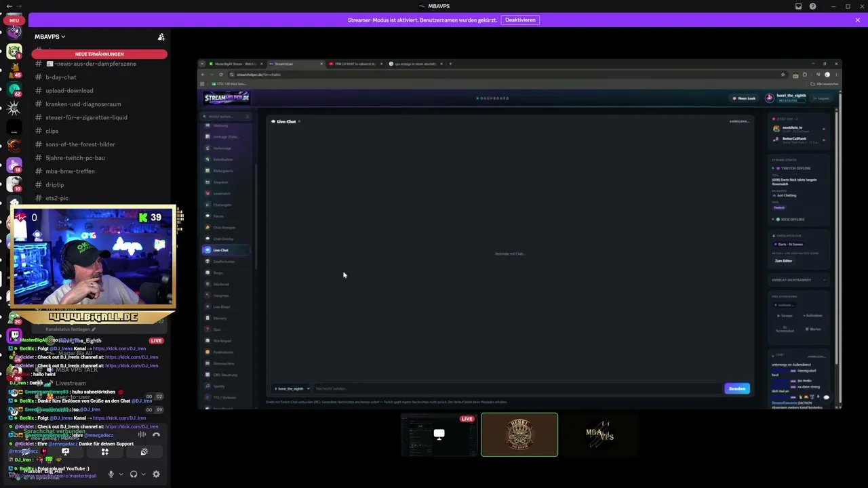Open user settings gear icon
Image resolution: width=868 pixels, height=488 pixels.
(156, 474)
